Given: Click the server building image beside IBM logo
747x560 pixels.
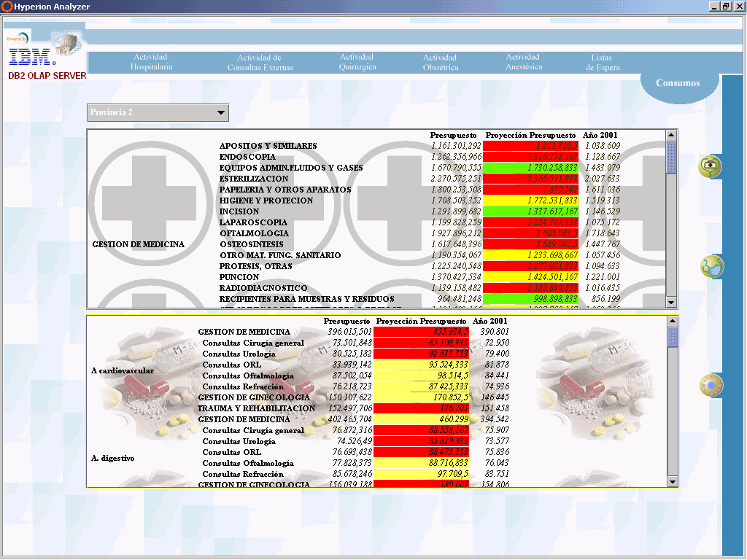Looking at the screenshot, I should click(x=67, y=44).
